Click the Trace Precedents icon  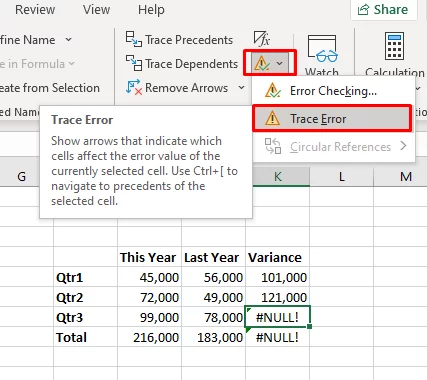click(134, 39)
